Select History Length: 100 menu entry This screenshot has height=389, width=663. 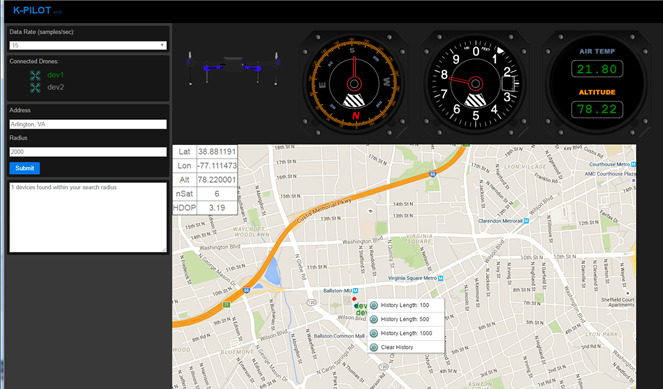click(406, 305)
